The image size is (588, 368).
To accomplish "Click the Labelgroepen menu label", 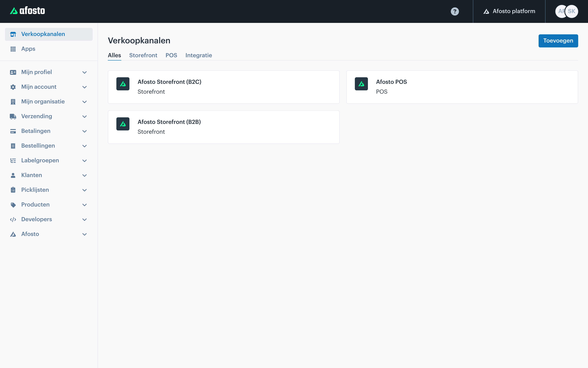I will click(40, 160).
